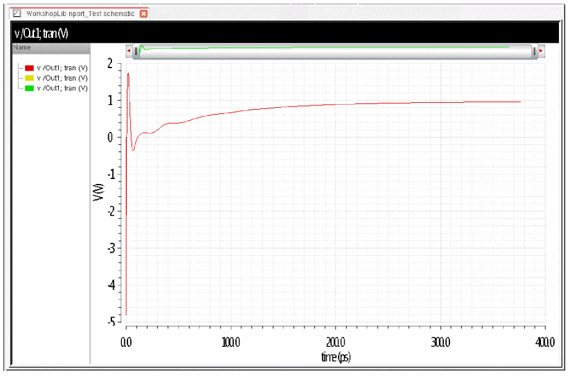Click the schematic tab's window icon
Image resolution: width=588 pixels, height=376 pixels.
(x=17, y=14)
